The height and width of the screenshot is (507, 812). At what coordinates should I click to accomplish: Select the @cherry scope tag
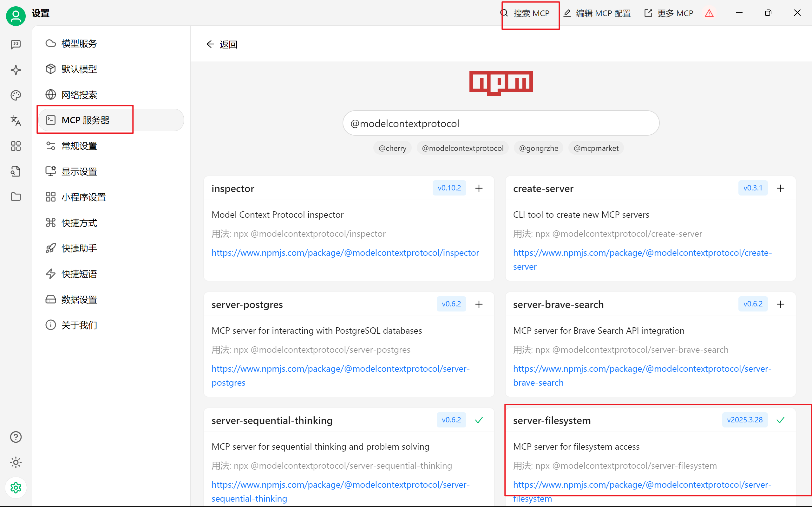[392, 148]
